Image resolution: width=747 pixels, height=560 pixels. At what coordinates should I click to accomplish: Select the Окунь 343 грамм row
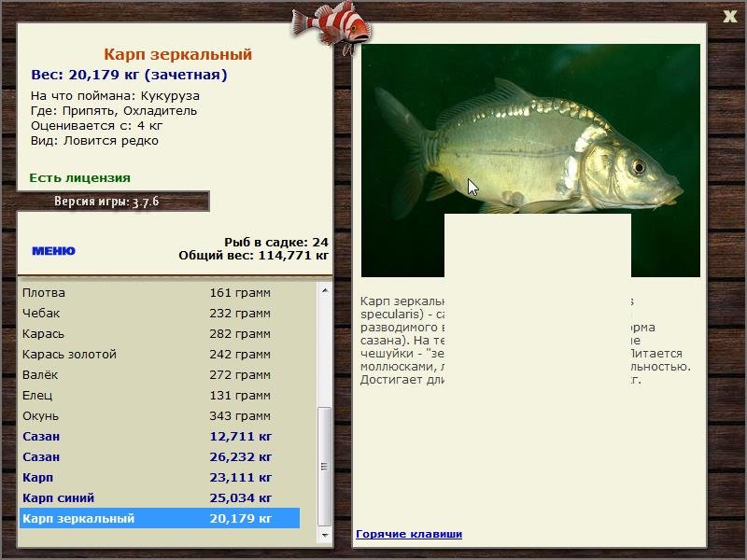pyautogui.click(x=160, y=415)
